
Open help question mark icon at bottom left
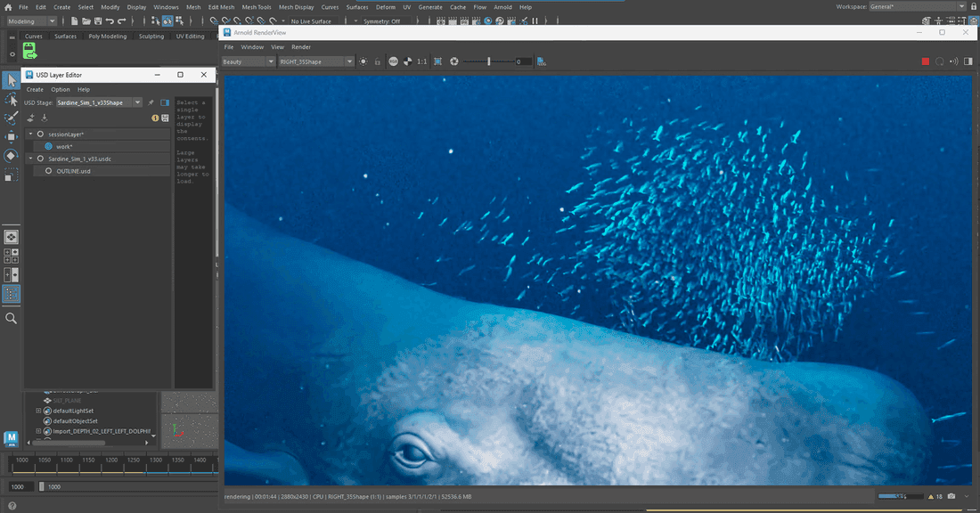pos(12,506)
